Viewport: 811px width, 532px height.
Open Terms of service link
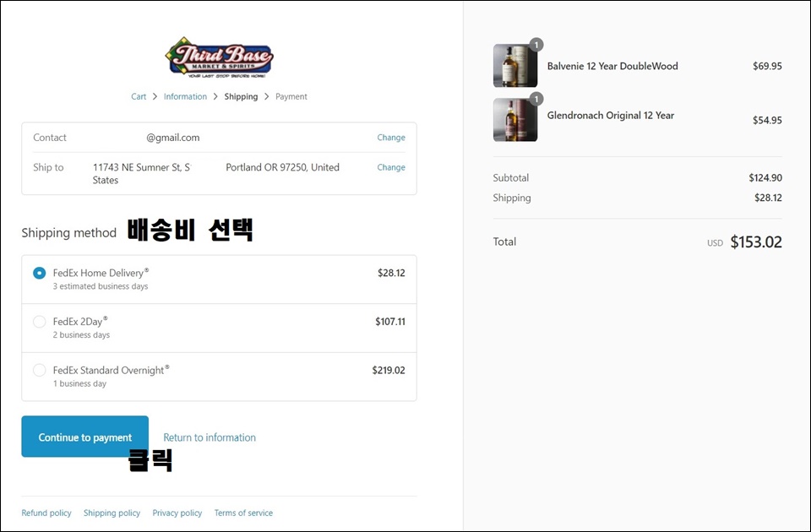[243, 513]
